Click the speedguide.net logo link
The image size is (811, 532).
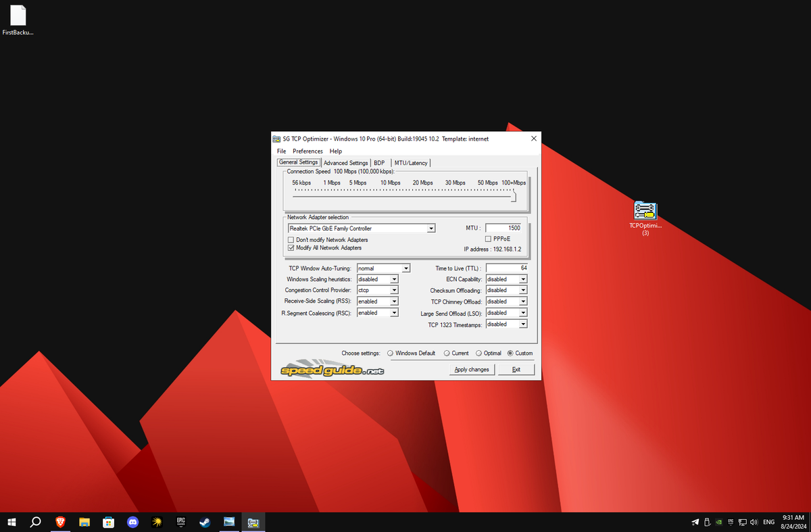(x=333, y=370)
